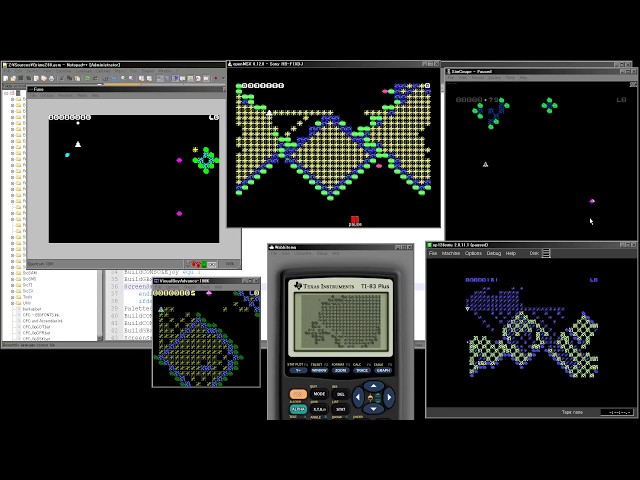Screen dimensions: 640x480
Task: Start macro recording with red dot icon
Action: click(x=216, y=78)
